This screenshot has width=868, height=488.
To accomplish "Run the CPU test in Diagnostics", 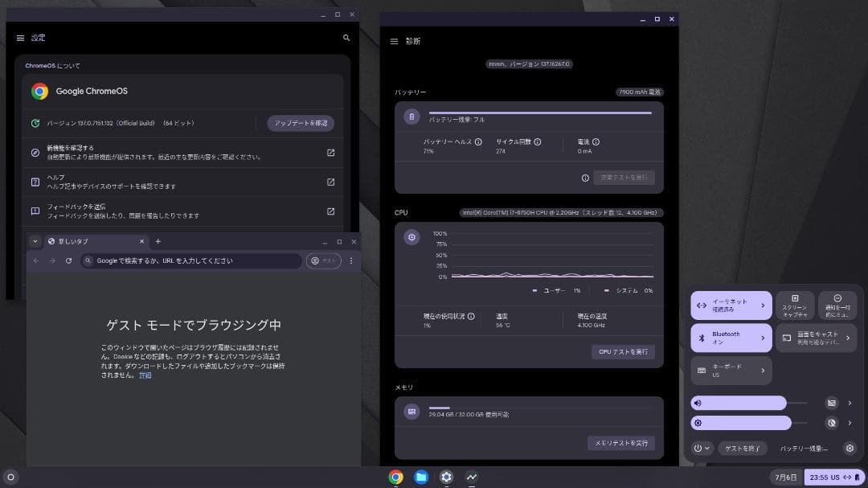I will point(623,351).
